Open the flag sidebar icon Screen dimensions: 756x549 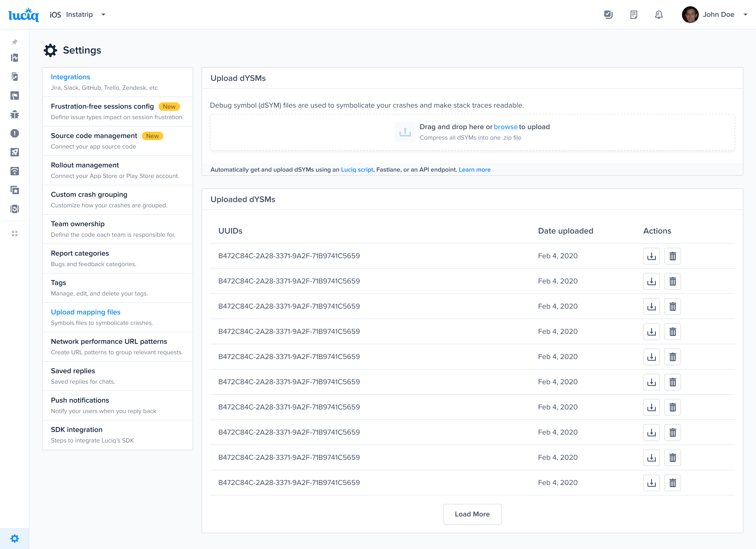point(15,96)
